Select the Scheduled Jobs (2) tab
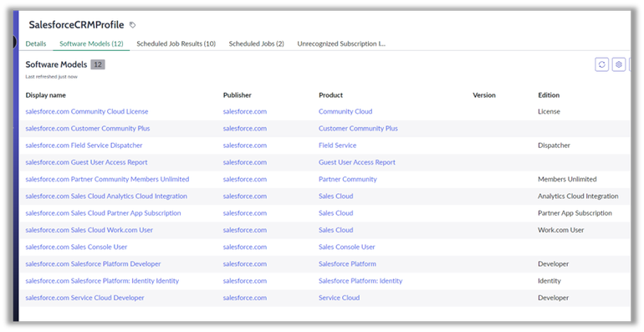Viewport: 644px width, 332px height. pos(256,43)
